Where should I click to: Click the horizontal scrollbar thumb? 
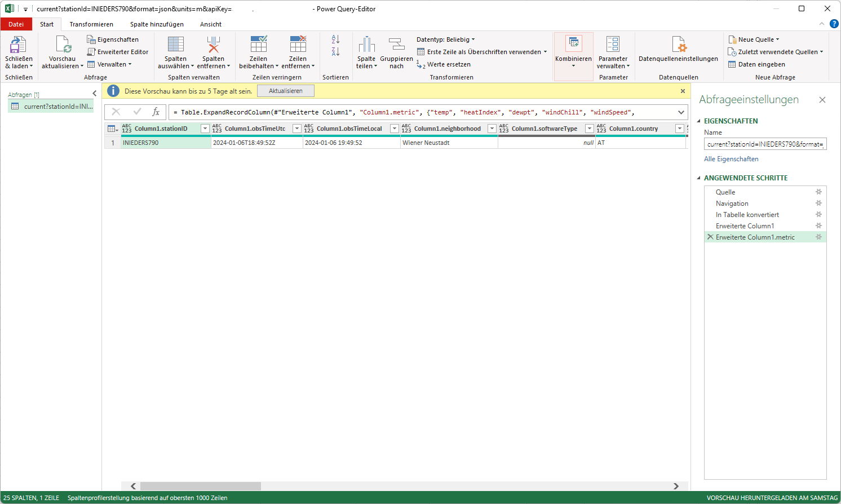click(x=200, y=486)
